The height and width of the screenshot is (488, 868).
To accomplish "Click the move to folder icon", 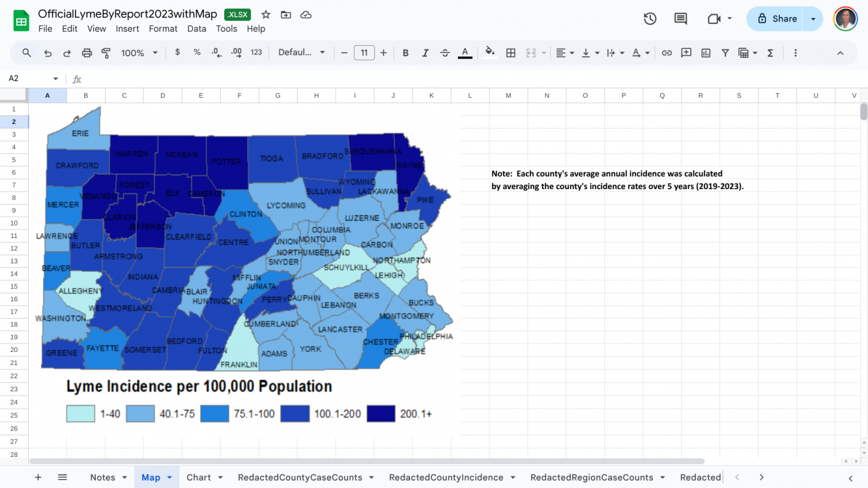I will (286, 14).
